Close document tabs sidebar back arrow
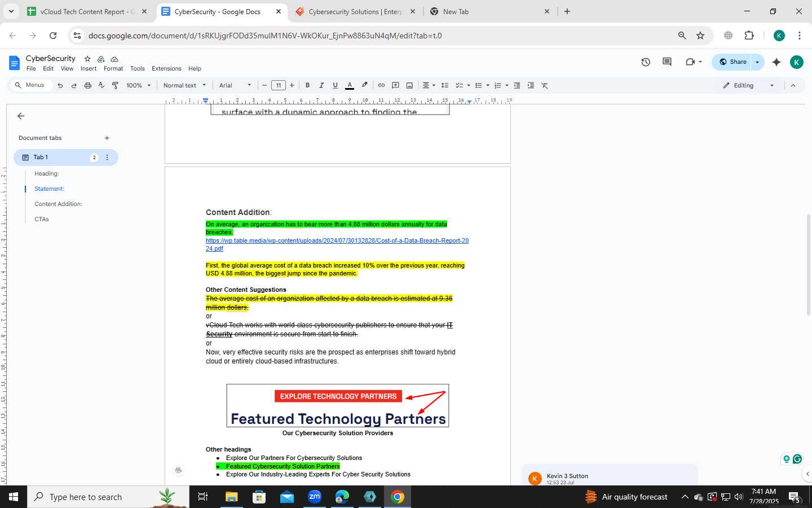This screenshot has width=812, height=508. [x=21, y=116]
